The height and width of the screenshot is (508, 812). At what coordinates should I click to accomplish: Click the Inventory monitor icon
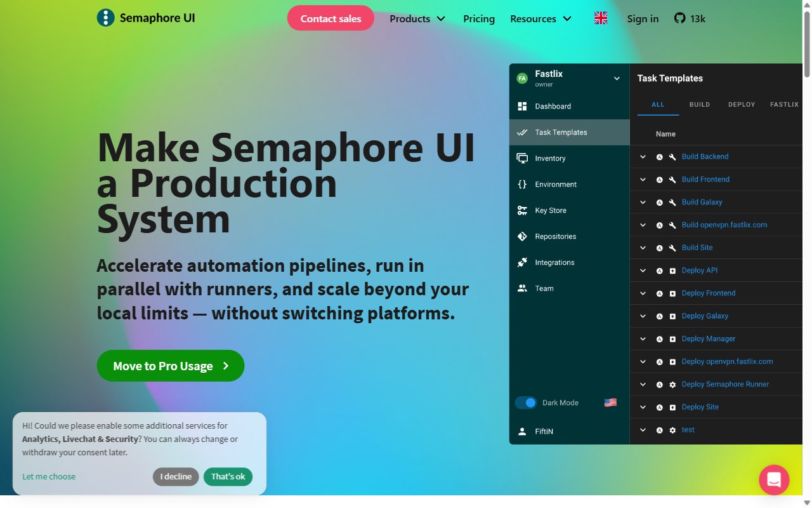point(522,158)
